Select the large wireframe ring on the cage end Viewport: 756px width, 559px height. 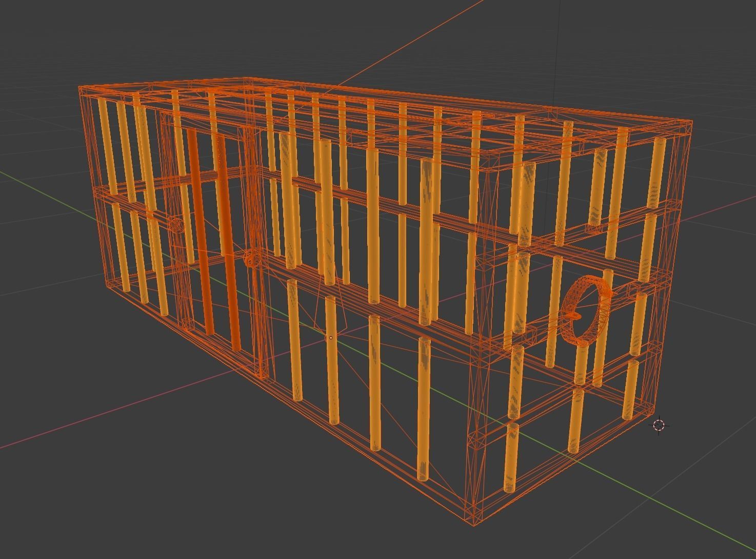586,310
